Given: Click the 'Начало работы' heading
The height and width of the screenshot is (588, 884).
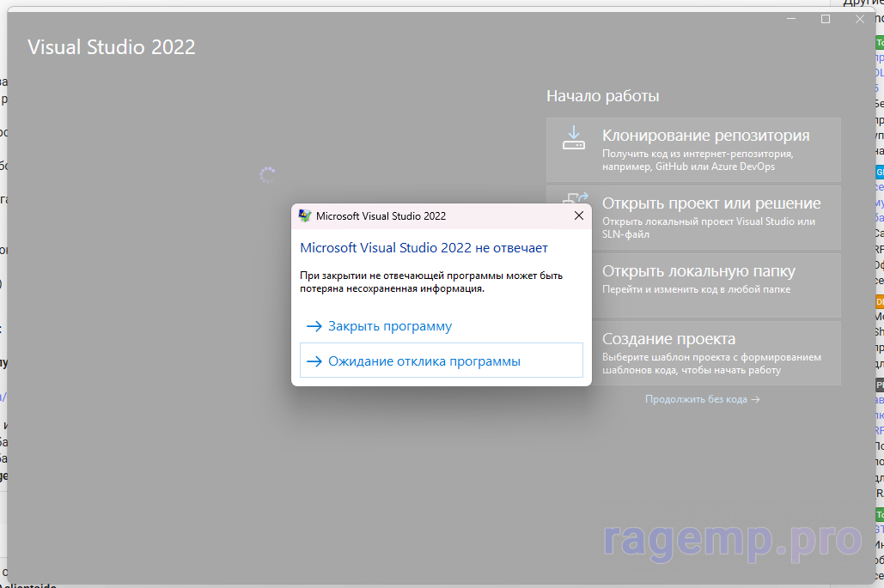Looking at the screenshot, I should (x=603, y=96).
